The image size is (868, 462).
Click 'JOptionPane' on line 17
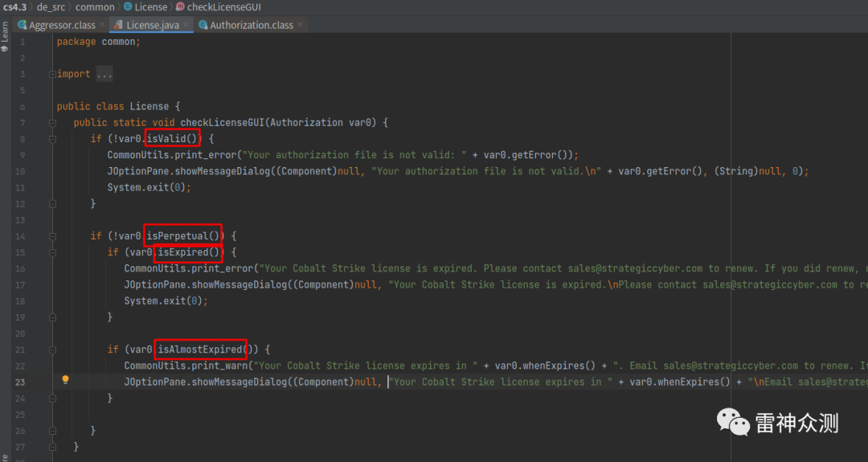[155, 285]
